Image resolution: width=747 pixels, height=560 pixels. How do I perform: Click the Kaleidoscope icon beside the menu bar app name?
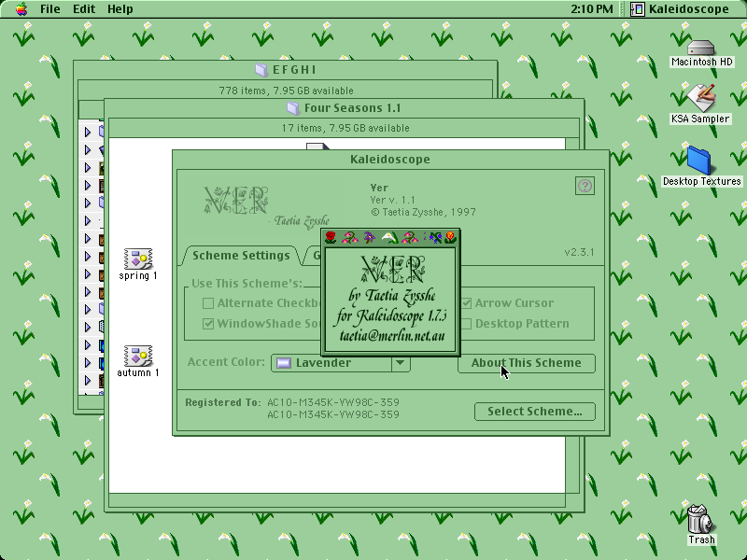(638, 9)
